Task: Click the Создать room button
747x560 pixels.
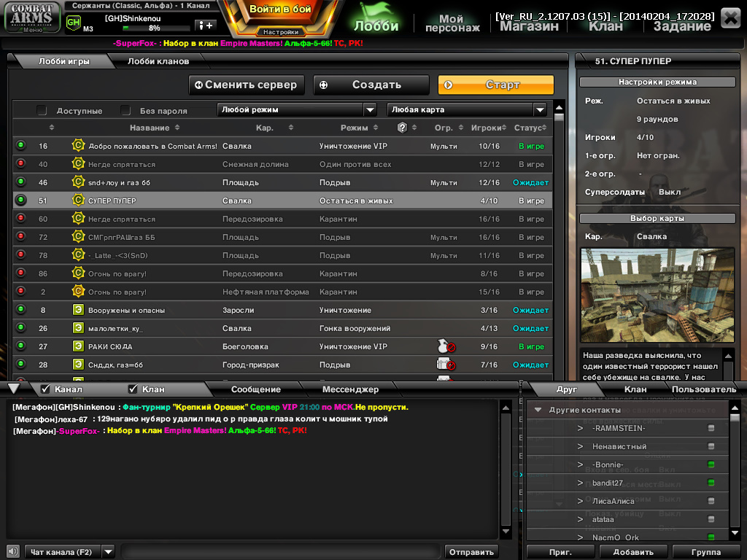Action: coord(371,85)
